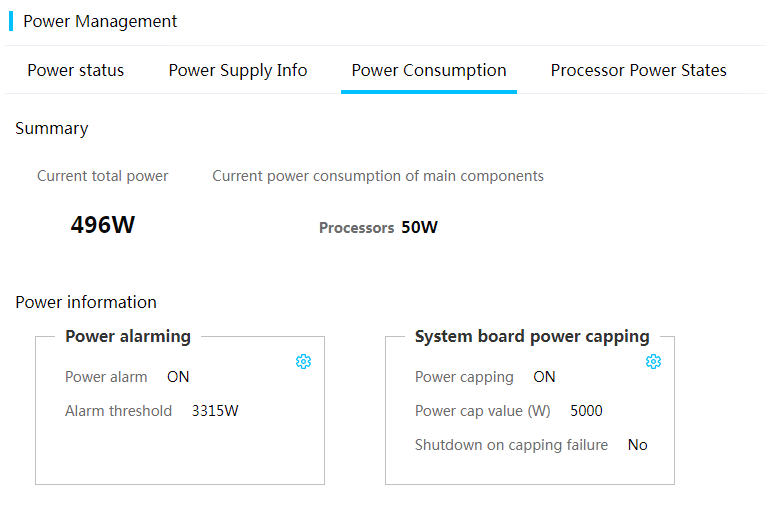The image size is (766, 505).
Task: Click the Power cap value 5000
Action: [586, 411]
